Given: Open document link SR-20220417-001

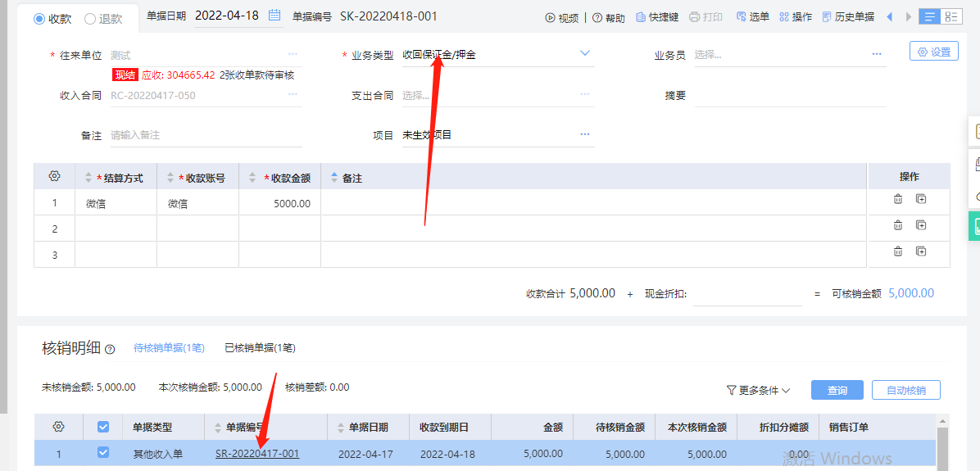Looking at the screenshot, I should (x=257, y=454).
